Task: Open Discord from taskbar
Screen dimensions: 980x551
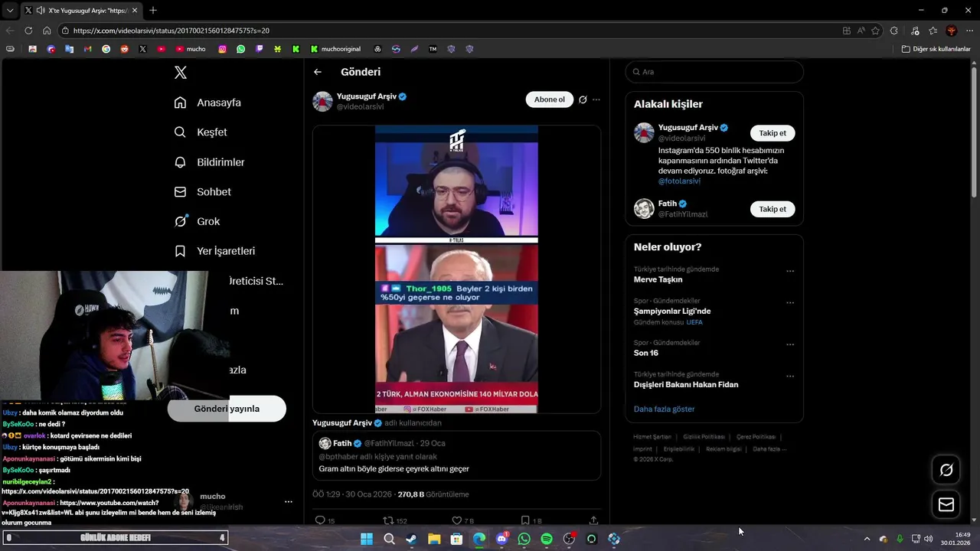Action: (501, 539)
